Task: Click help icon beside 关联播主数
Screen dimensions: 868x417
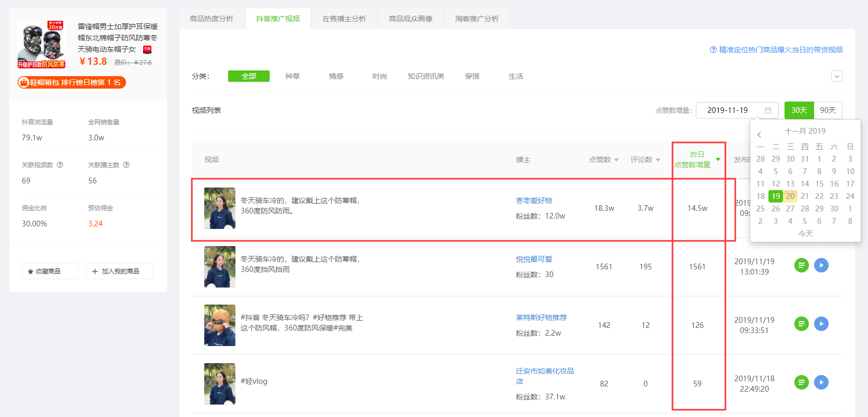Action: tap(127, 165)
